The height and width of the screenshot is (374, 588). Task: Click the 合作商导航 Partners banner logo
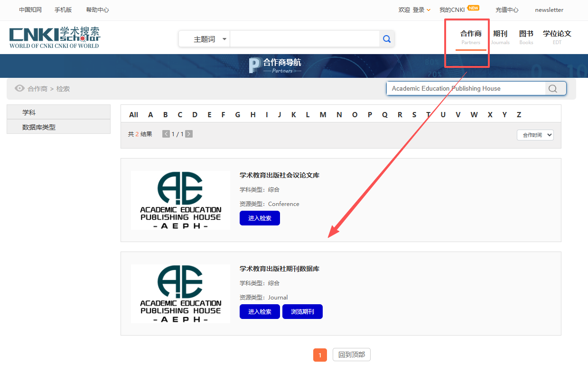(275, 65)
